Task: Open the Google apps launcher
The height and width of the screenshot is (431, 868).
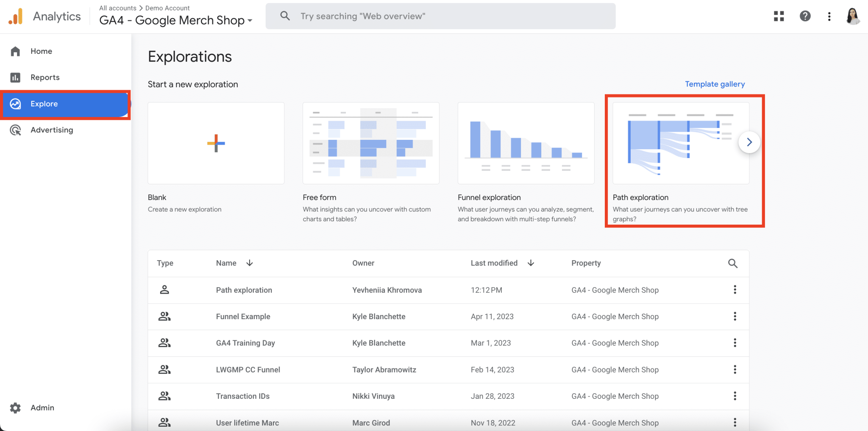Action: [x=779, y=16]
